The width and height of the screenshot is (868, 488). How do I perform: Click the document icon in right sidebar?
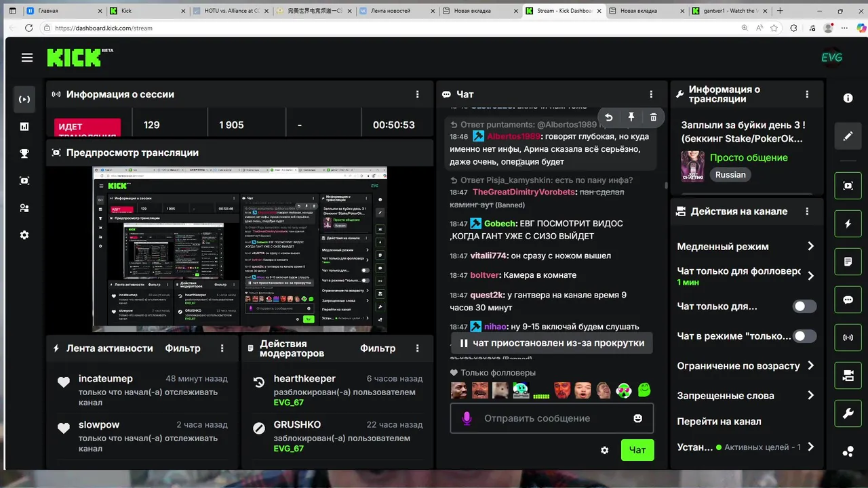click(x=848, y=262)
